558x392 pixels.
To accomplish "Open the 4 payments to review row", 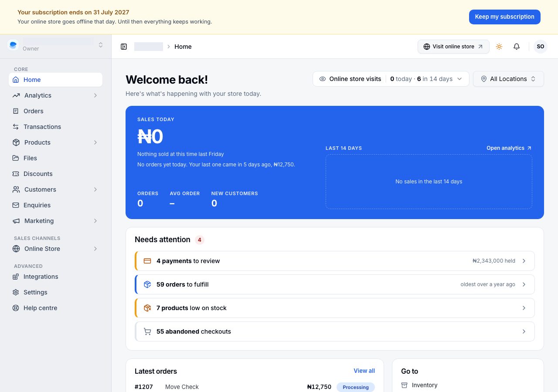I will point(335,261).
